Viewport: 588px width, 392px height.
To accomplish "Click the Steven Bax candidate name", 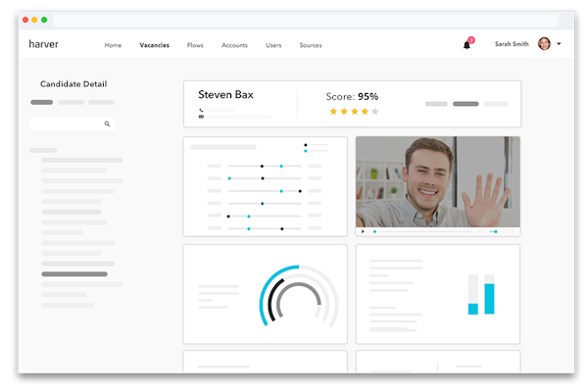I will (225, 94).
